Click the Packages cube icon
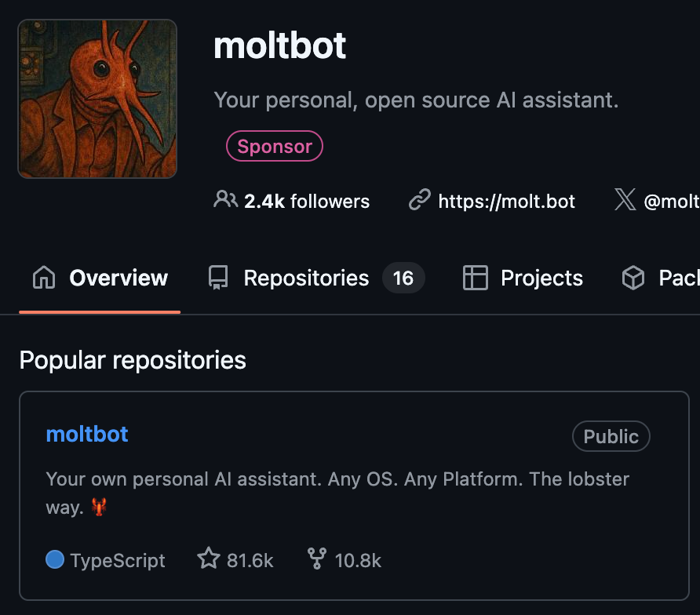 coord(633,278)
